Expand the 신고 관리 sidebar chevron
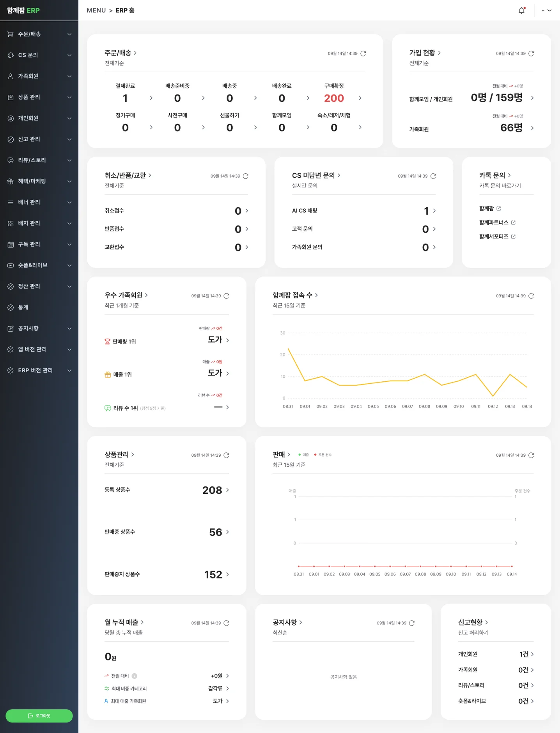 69,139
